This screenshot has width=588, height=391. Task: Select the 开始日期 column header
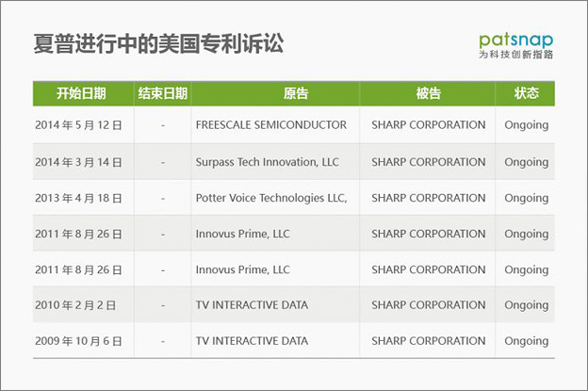click(81, 93)
